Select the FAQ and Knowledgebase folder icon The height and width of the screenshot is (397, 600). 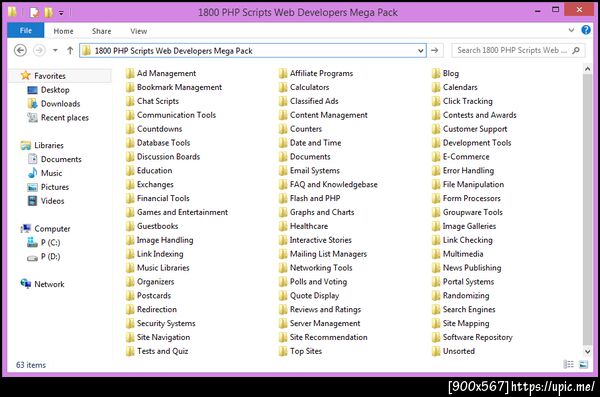coord(283,185)
